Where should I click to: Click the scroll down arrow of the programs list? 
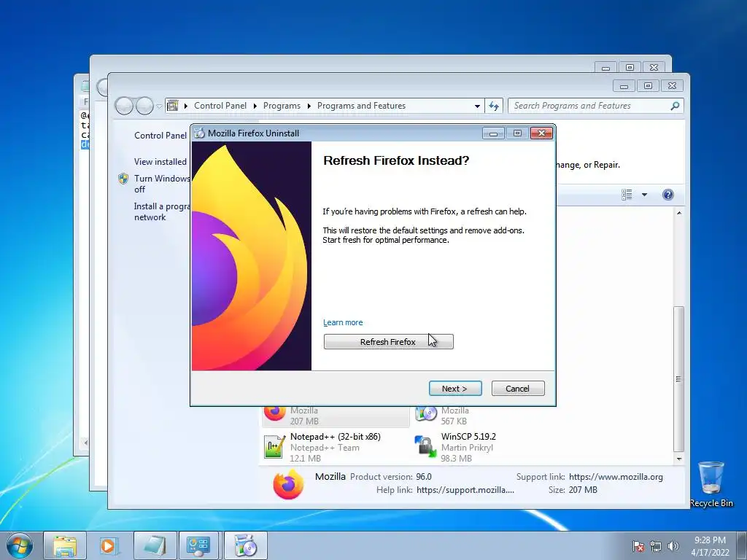click(x=679, y=459)
